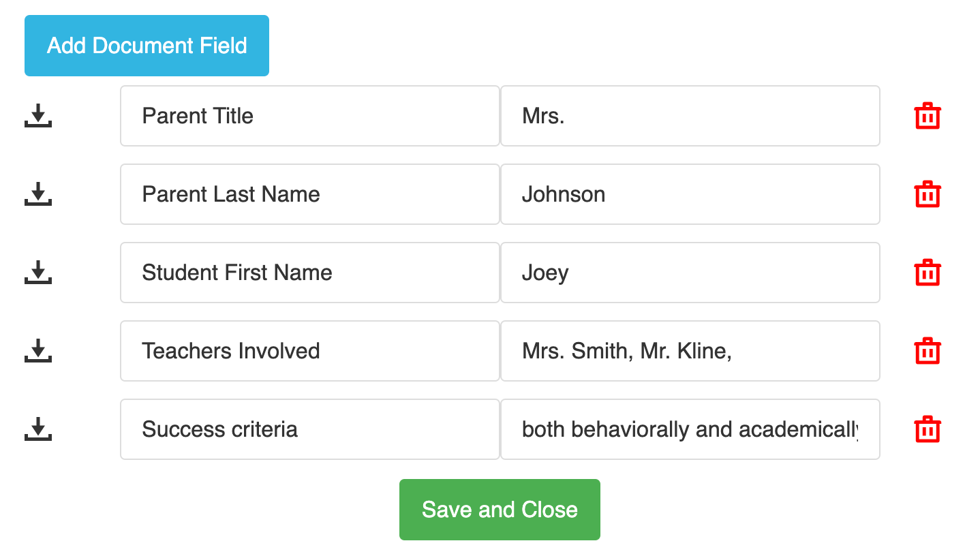This screenshot has height=556, width=980.
Task: Click the download icon beside Parent Title
Action: coord(38,116)
